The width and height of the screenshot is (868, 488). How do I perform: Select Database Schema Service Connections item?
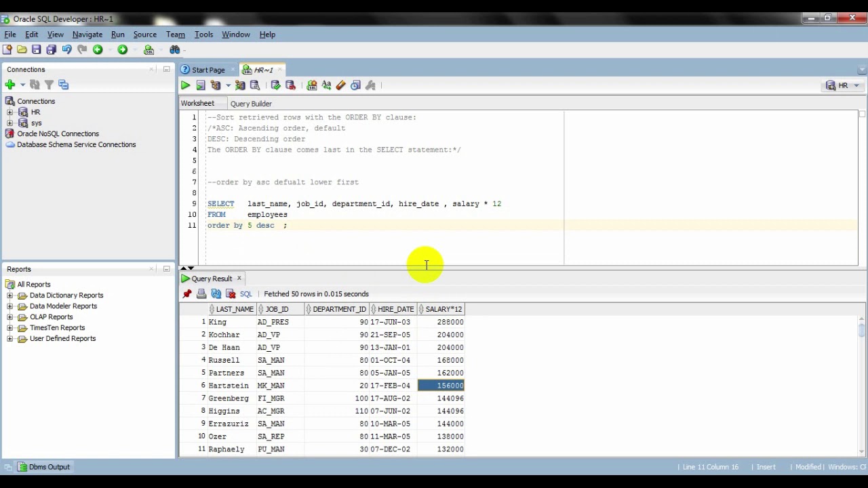click(76, 144)
